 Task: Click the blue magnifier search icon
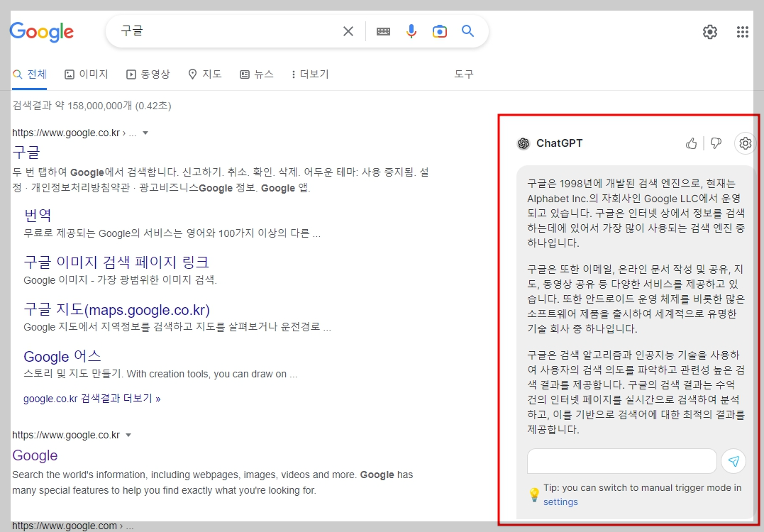(467, 31)
